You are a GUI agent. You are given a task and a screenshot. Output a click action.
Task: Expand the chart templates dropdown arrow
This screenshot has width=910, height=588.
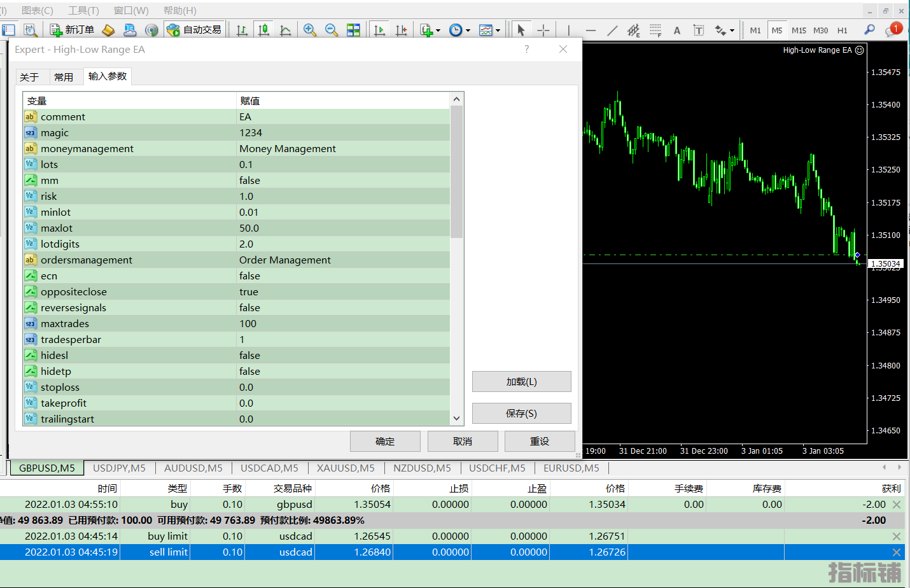498,31
